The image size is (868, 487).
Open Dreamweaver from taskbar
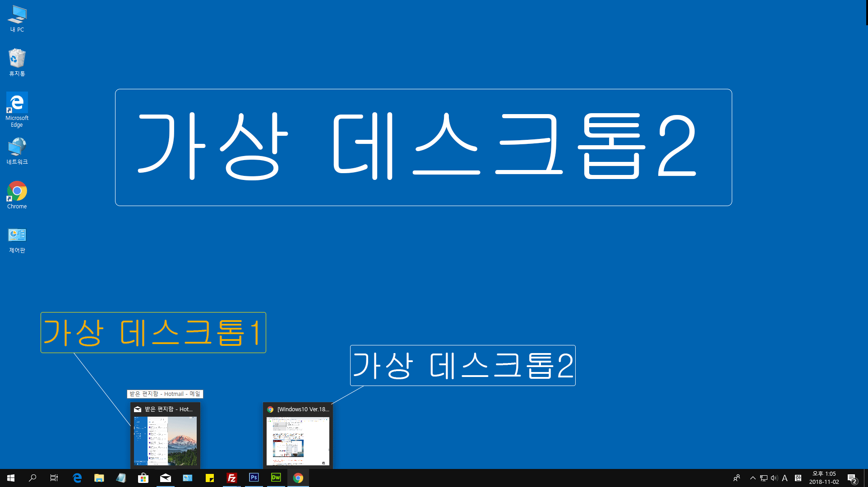pos(276,478)
